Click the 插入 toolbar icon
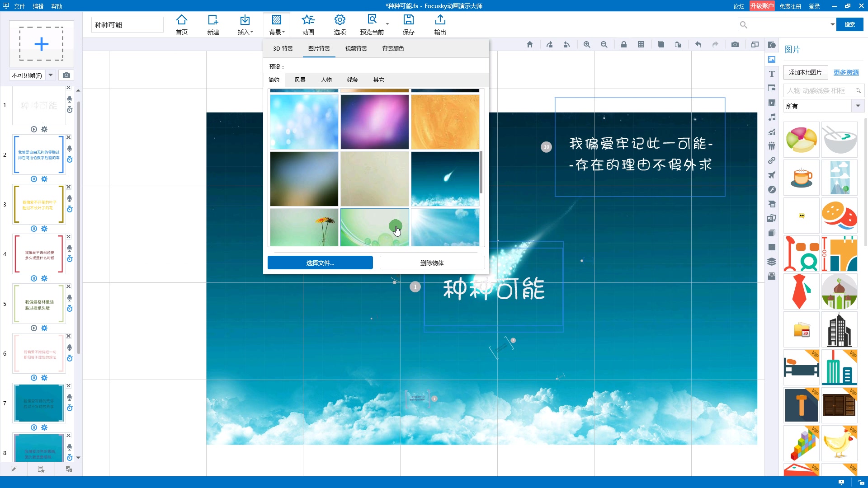 [245, 24]
